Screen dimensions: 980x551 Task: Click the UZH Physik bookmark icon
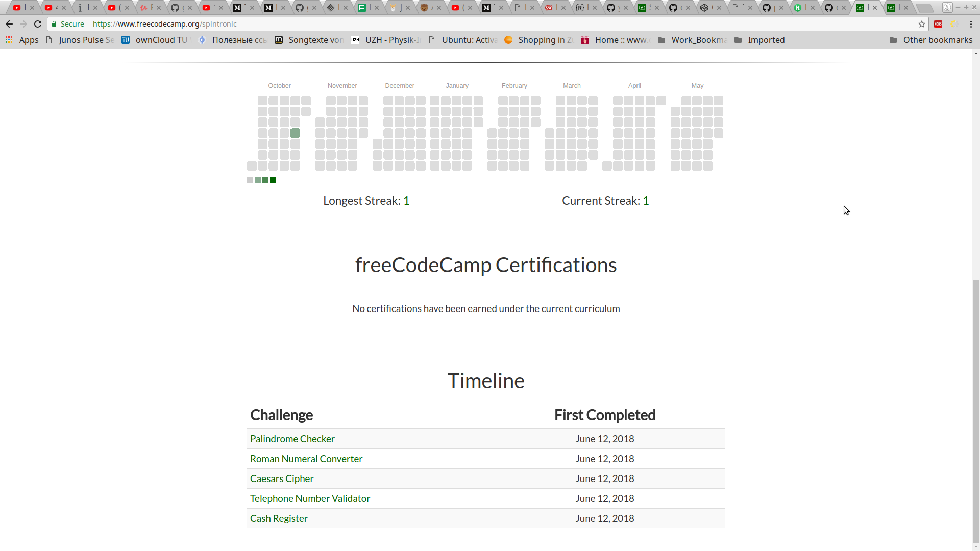355,40
